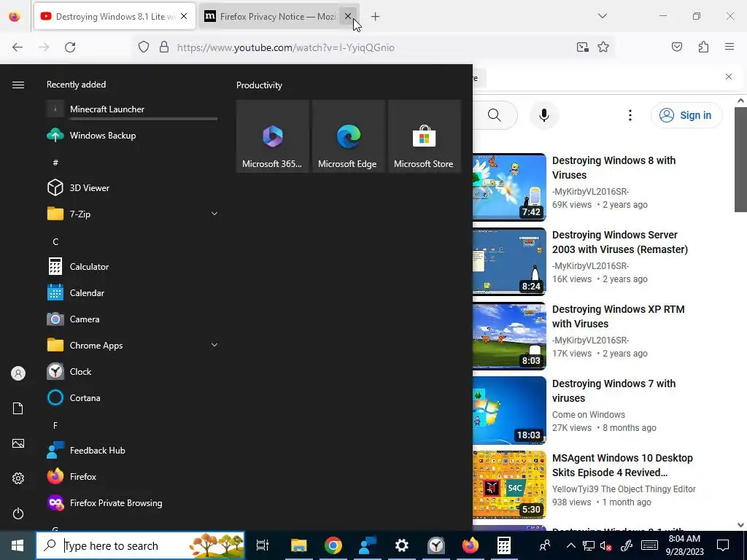Visit YellowTyi39 The Object Thingy Editor channel
Viewport: 747px width, 560px height.
coord(624,489)
